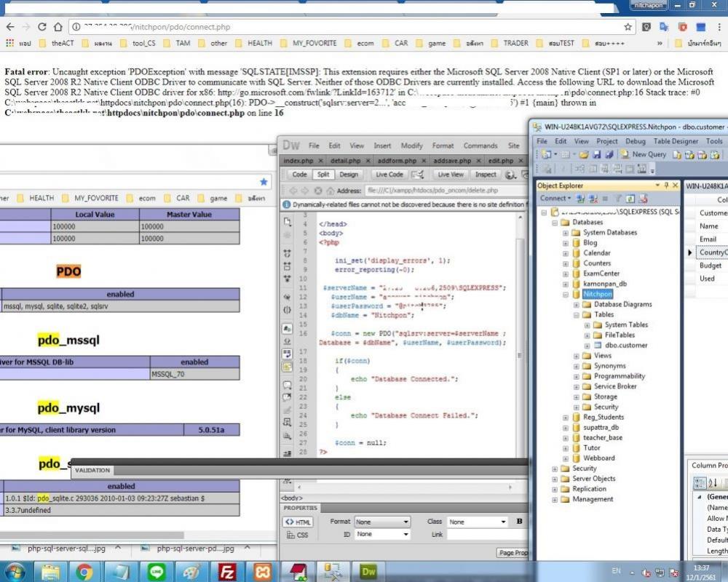This screenshot has width=728, height=582.
Task: Go back in Chrome browser
Action: [10, 27]
